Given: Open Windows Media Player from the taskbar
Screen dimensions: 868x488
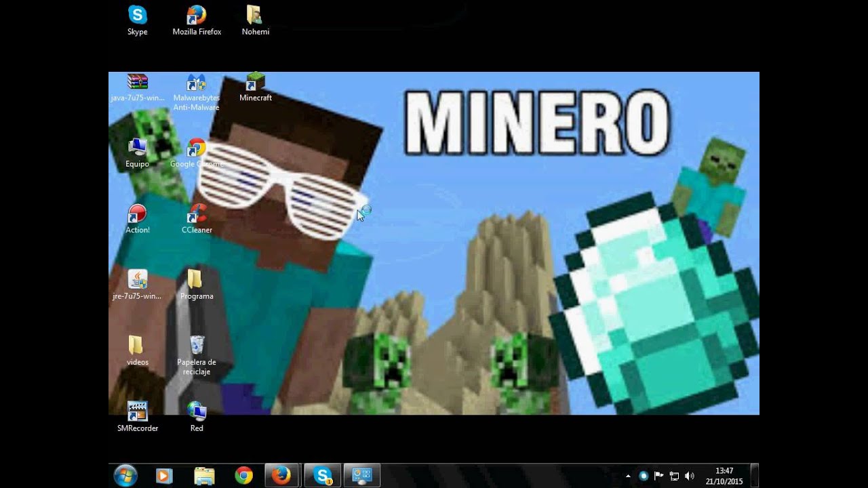Looking at the screenshot, I should [x=164, y=476].
